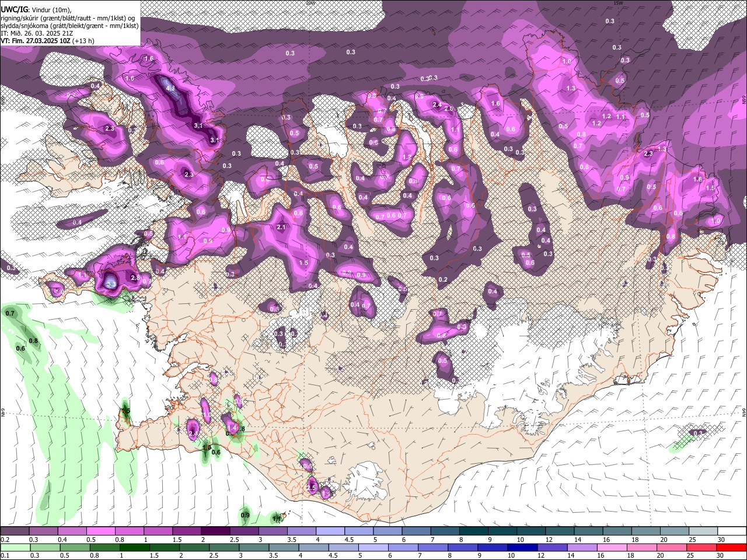747x560 pixels.
Task: Select the dark teal 8–9 snow swatch
Action: point(473,531)
